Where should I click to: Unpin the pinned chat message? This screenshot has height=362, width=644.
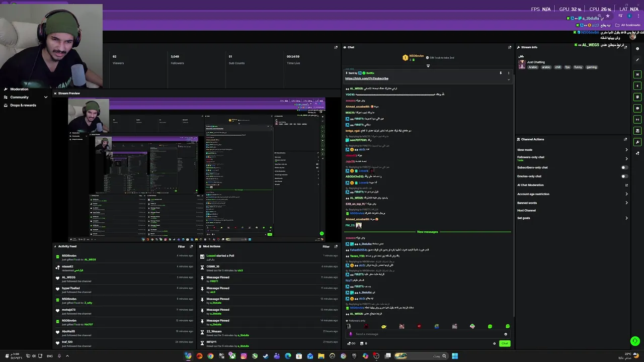501,73
